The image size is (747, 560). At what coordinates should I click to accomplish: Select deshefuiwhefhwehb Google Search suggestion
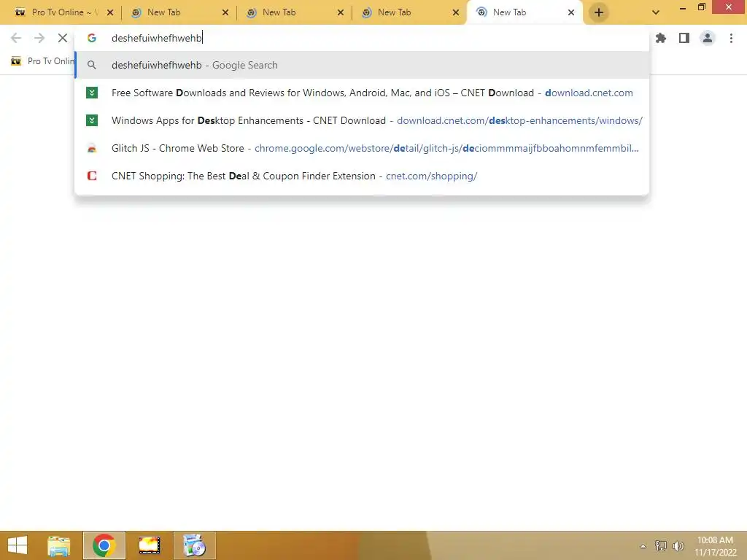pos(362,65)
